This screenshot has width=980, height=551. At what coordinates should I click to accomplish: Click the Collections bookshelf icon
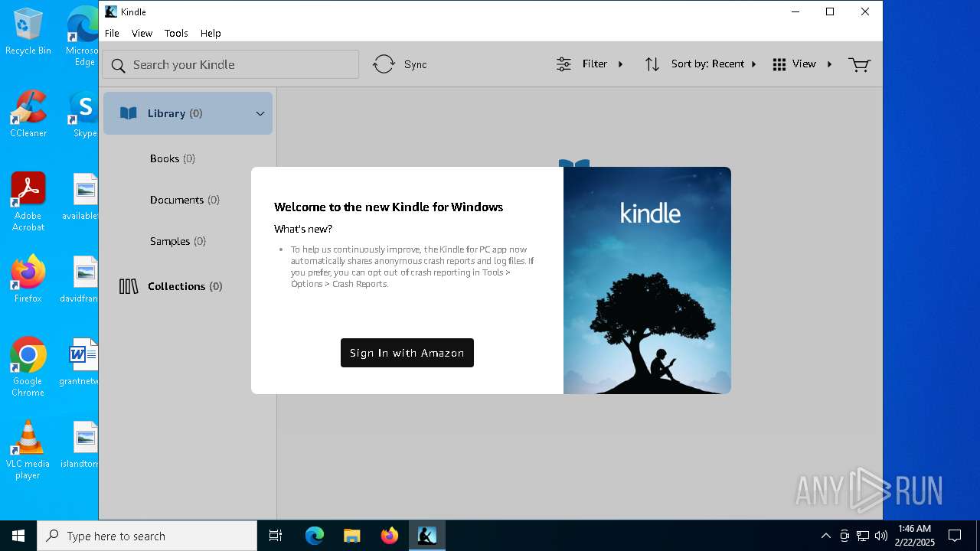pos(129,286)
